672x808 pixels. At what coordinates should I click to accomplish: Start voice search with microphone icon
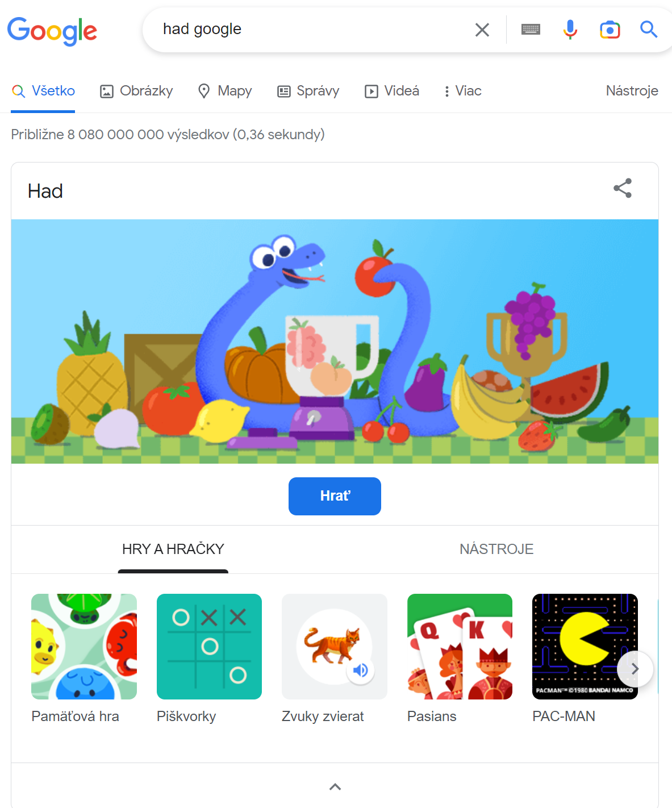coord(570,30)
